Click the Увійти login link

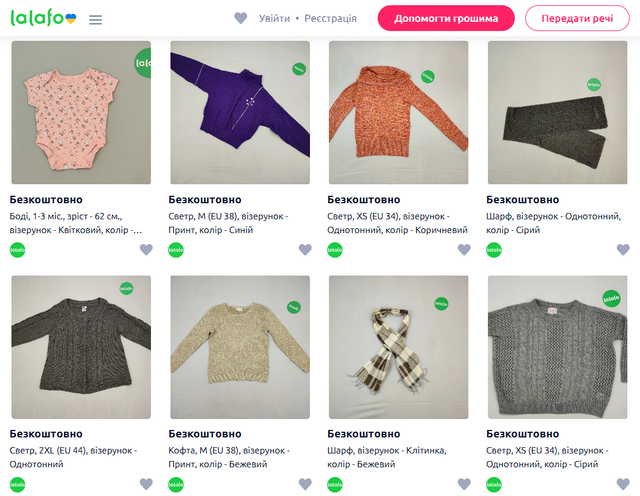(x=274, y=18)
